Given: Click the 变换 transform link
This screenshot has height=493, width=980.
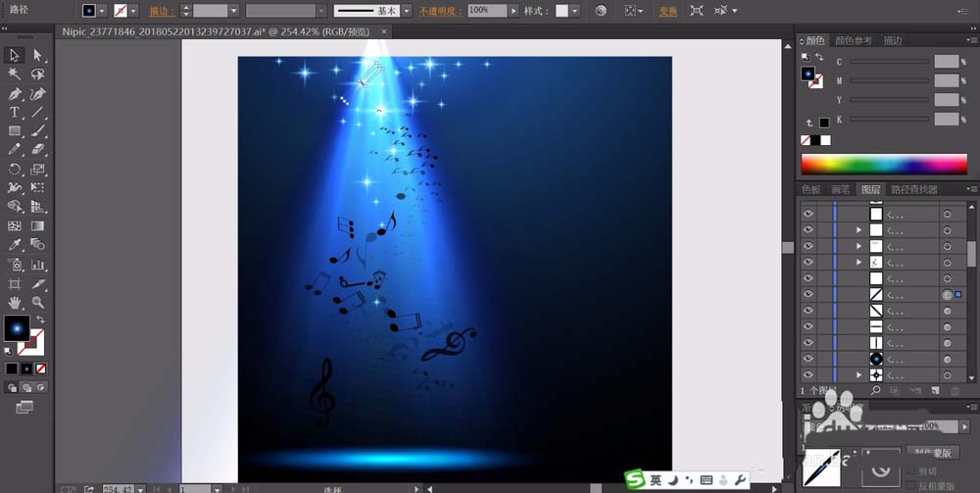Looking at the screenshot, I should tap(667, 11).
